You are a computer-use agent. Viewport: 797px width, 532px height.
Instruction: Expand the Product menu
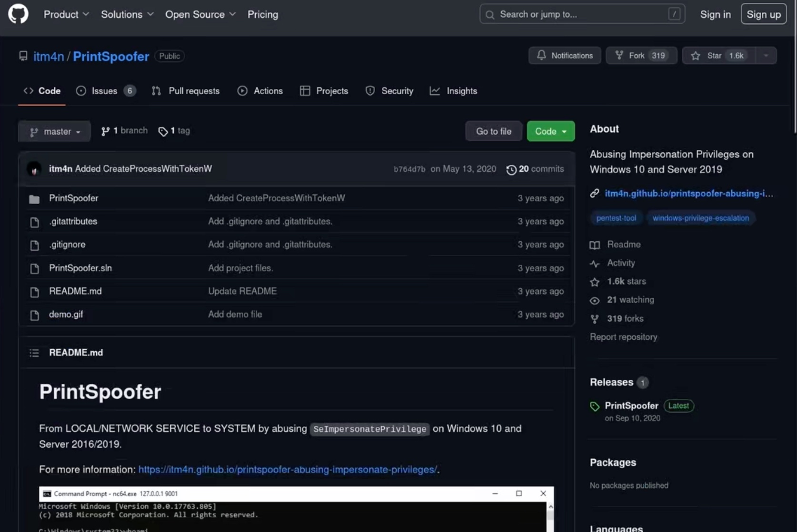point(66,14)
